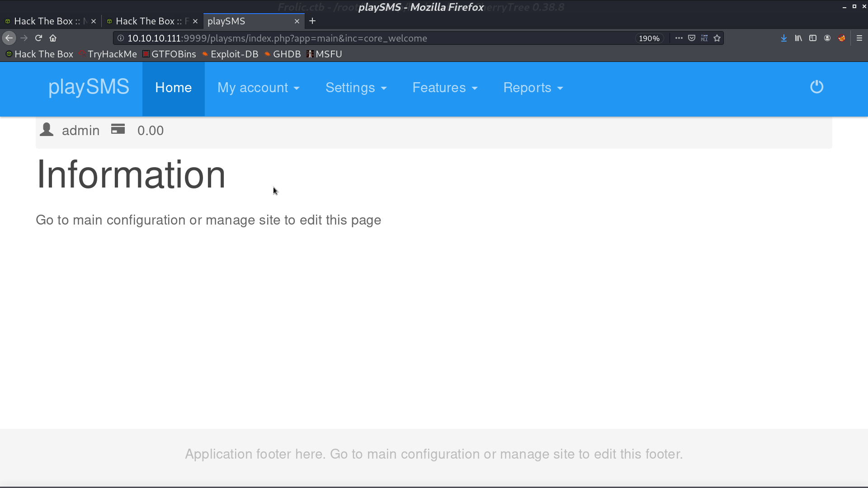Click the 0.00 credit balance value

151,131
